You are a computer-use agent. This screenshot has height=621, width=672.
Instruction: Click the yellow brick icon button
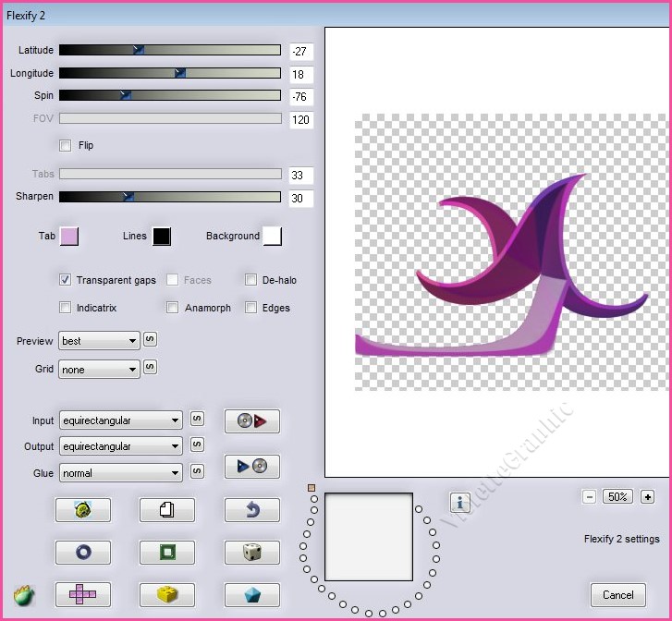[167, 594]
